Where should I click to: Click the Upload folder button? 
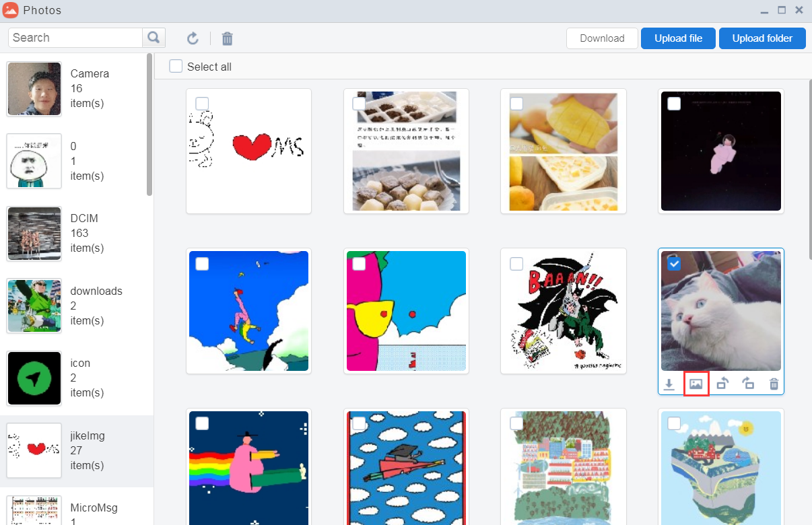[762, 38]
